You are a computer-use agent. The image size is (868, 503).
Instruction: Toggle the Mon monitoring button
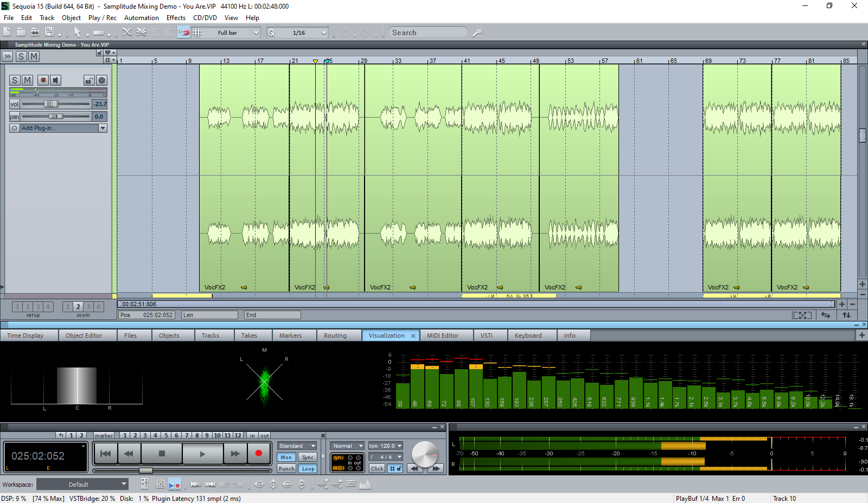(x=286, y=457)
